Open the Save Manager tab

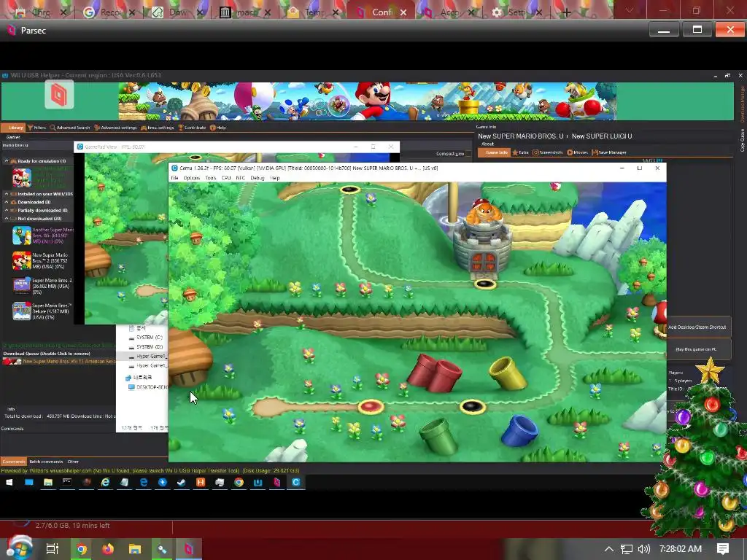tap(609, 152)
